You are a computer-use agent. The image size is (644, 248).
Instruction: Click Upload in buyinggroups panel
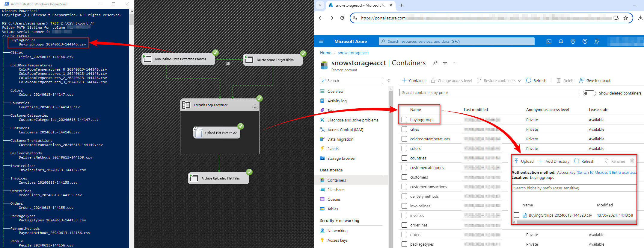(x=524, y=161)
